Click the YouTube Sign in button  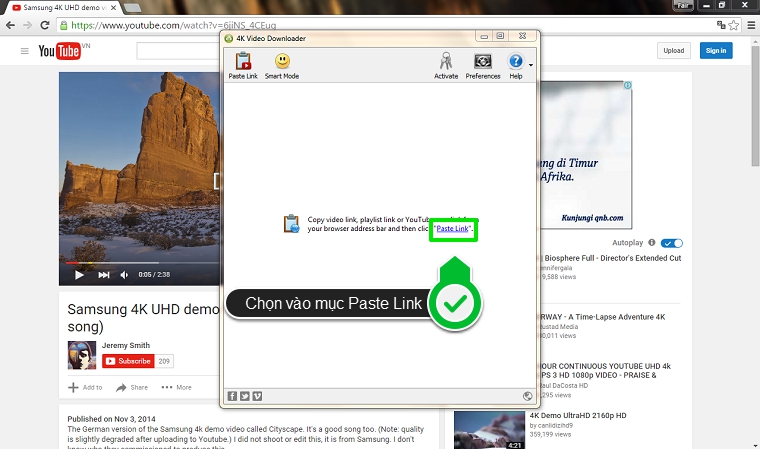pyautogui.click(x=715, y=50)
